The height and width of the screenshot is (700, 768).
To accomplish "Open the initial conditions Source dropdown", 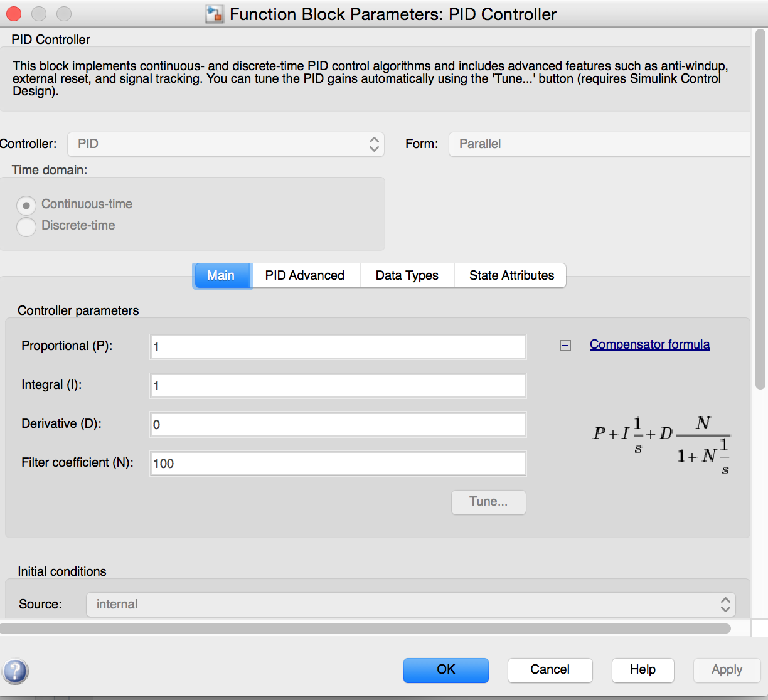I will [x=411, y=604].
